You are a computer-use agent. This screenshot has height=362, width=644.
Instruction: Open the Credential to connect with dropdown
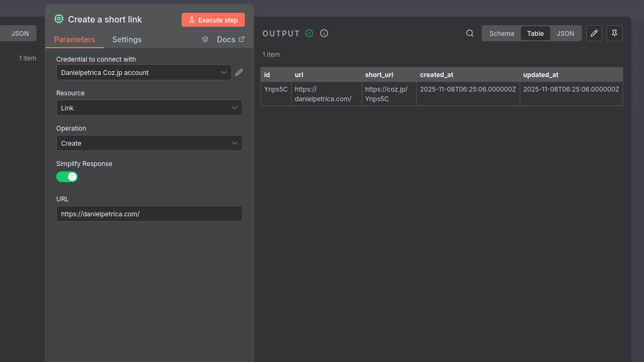pos(144,72)
